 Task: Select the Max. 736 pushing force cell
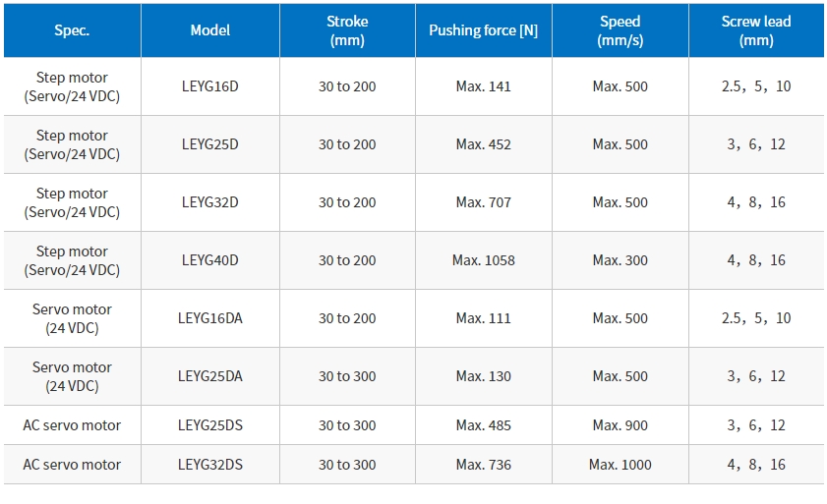(x=484, y=465)
